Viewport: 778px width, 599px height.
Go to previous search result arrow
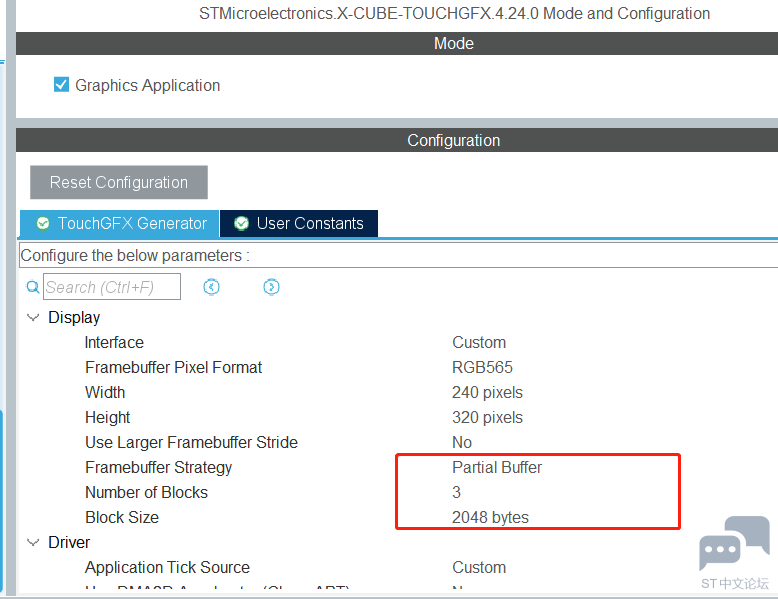pos(211,287)
